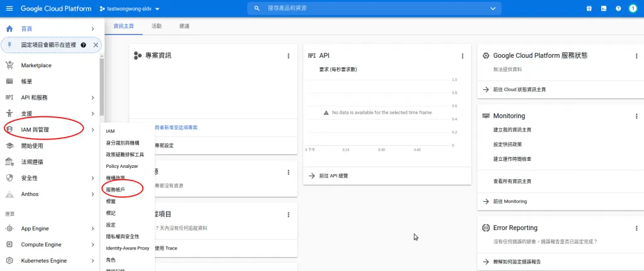Image resolution: width=644 pixels, height=271 pixels.
Task: Expand the Kubernetes Engine submenu chevron
Action: click(93, 261)
